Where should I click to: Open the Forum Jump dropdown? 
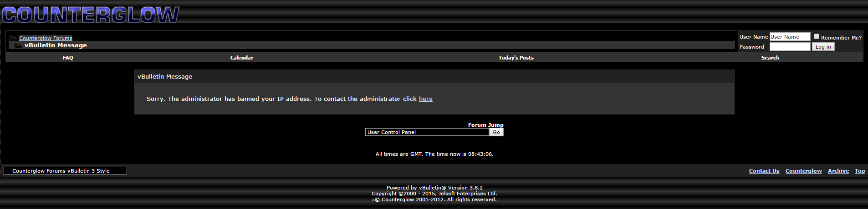click(x=427, y=132)
